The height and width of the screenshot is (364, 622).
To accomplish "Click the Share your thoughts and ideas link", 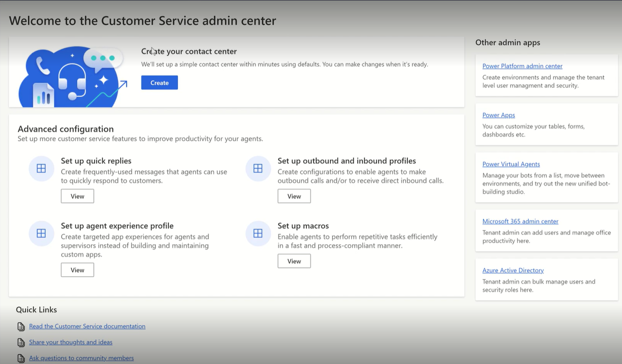I will click(70, 342).
